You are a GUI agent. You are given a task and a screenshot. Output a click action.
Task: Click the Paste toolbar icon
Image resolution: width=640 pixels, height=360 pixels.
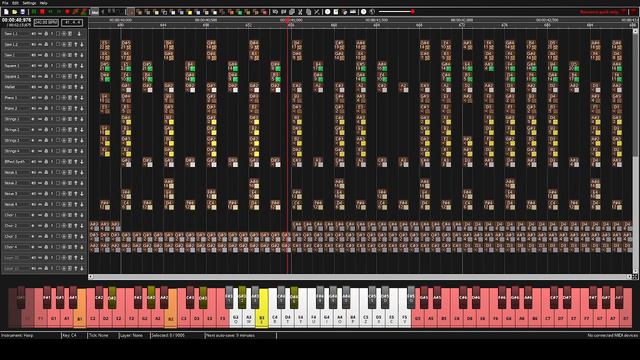(x=309, y=12)
